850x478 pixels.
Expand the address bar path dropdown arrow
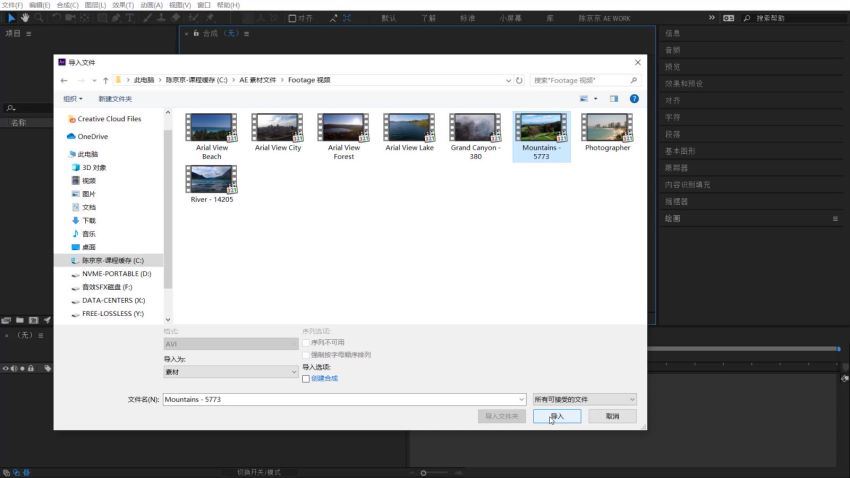(x=508, y=80)
